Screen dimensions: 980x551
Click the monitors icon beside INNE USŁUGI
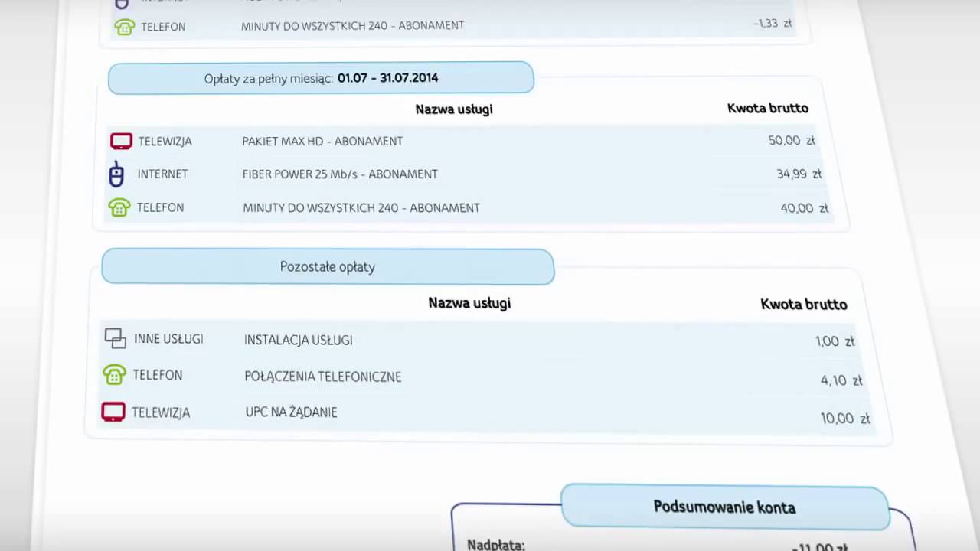[115, 338]
